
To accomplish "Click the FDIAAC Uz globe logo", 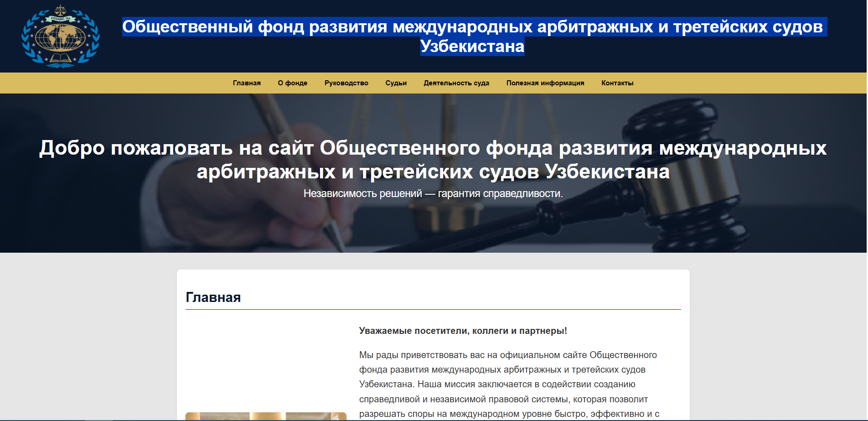I will coord(61,36).
